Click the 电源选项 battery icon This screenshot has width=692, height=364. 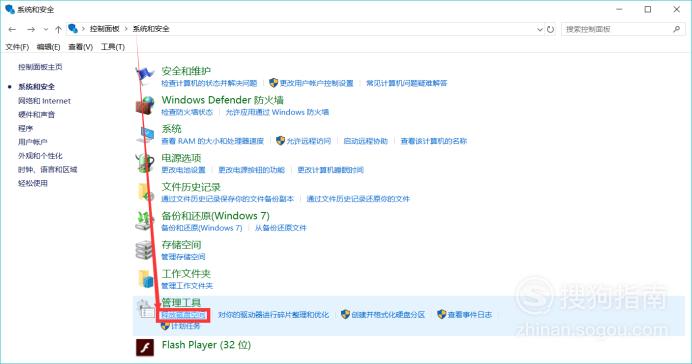point(145,163)
